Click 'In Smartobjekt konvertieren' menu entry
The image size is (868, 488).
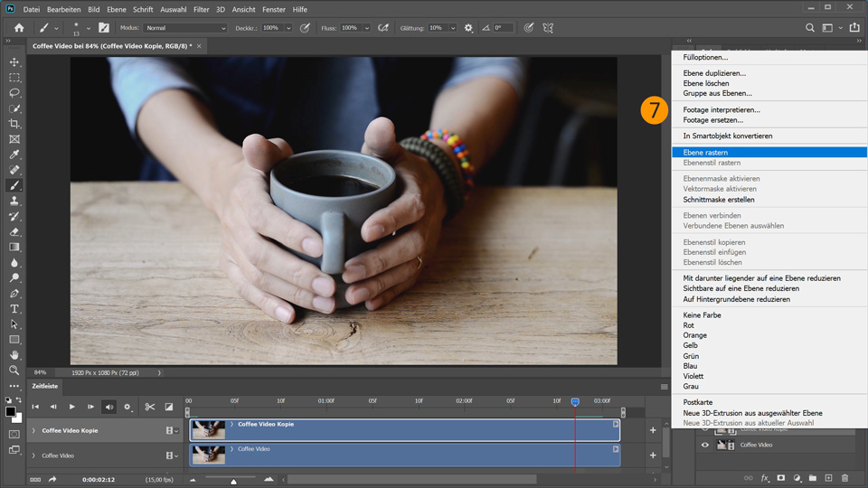pos(727,136)
